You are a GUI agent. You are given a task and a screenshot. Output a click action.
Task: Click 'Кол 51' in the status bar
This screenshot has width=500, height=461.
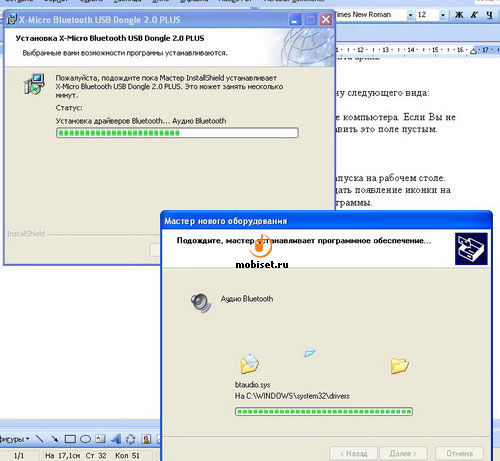click(127, 455)
